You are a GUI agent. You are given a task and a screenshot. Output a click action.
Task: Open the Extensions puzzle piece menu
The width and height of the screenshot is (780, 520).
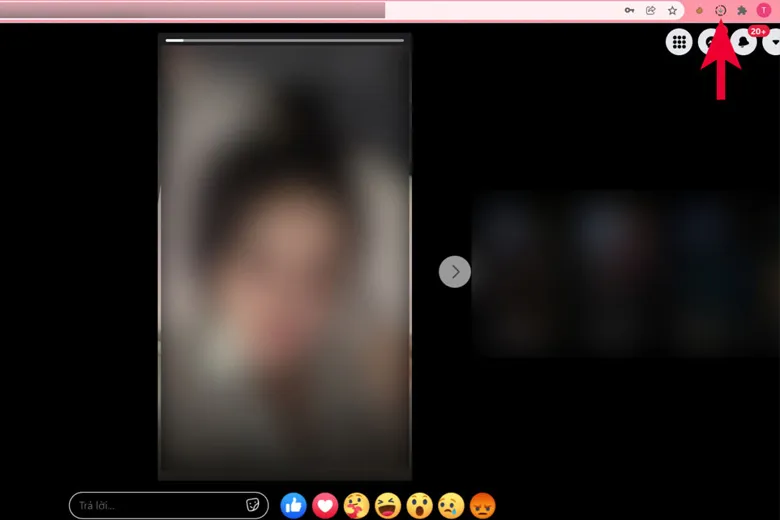point(742,10)
